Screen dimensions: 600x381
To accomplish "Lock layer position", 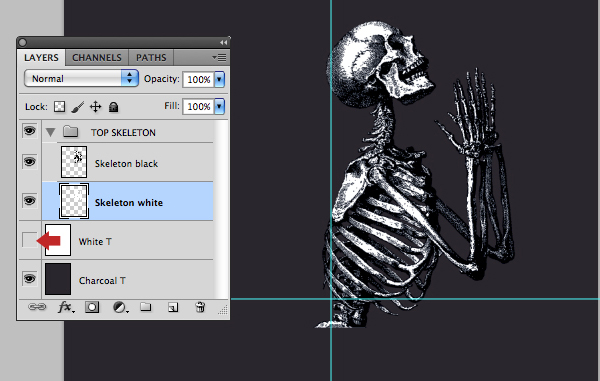I will 95,106.
